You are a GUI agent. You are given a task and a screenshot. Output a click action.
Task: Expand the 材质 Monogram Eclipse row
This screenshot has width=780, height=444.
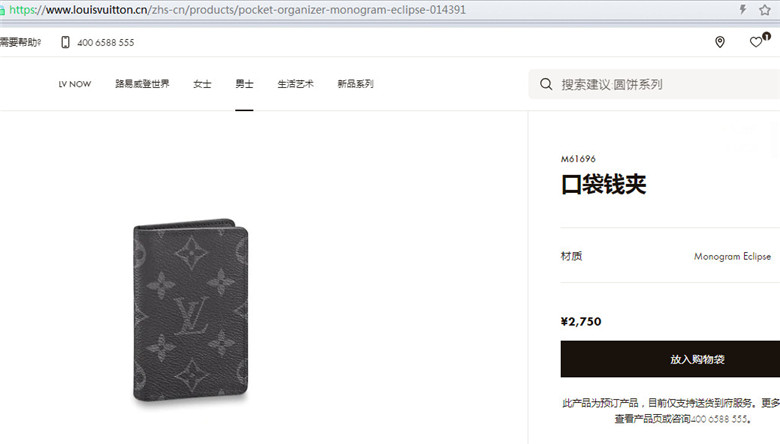point(670,256)
